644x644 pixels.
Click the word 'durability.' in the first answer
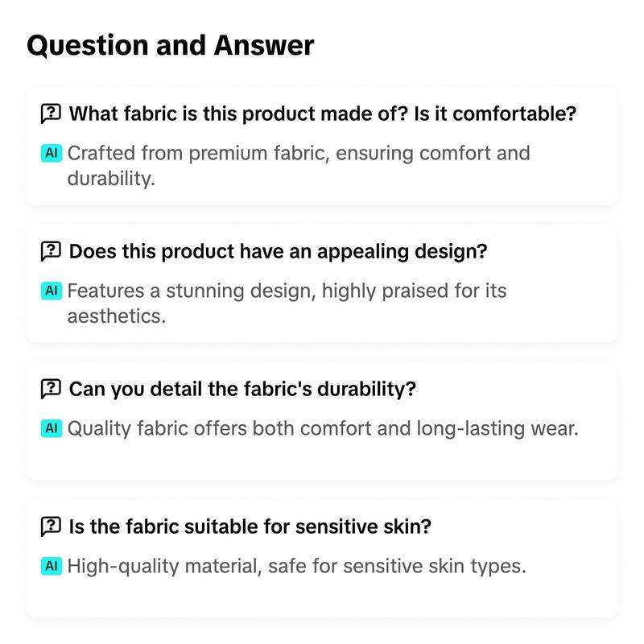coord(111,179)
